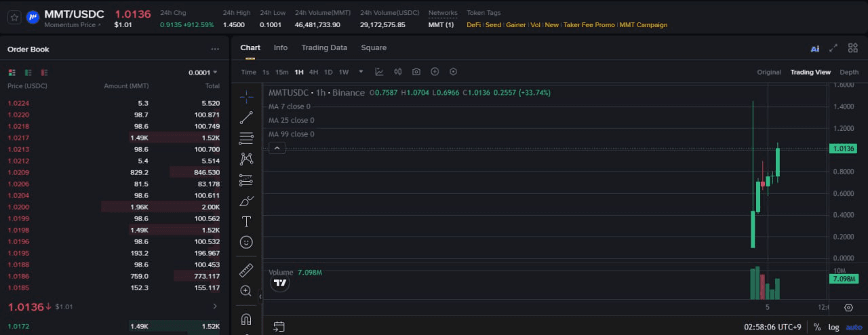
Task: Click the Taker Fee Promo tag
Action: click(589, 24)
